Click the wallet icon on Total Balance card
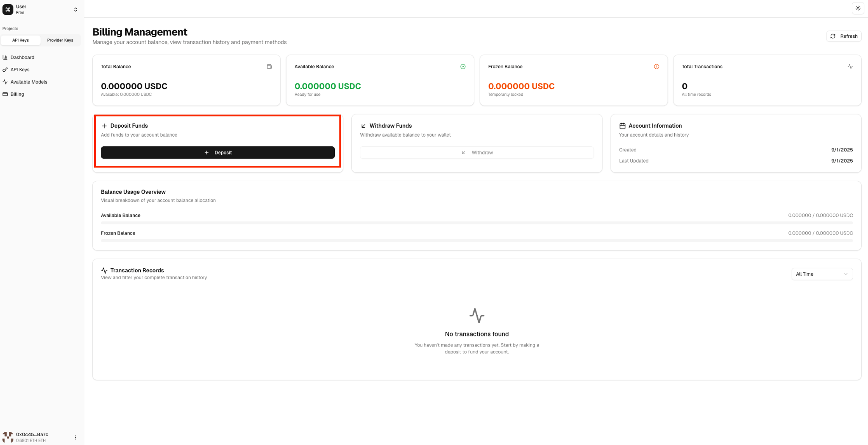 269,67
